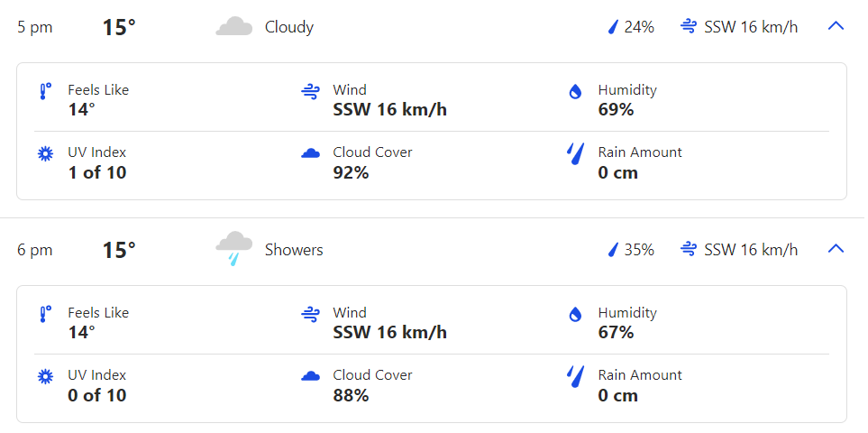
Task: Click the Cloudy weather icon at 5 pm
Action: click(233, 26)
